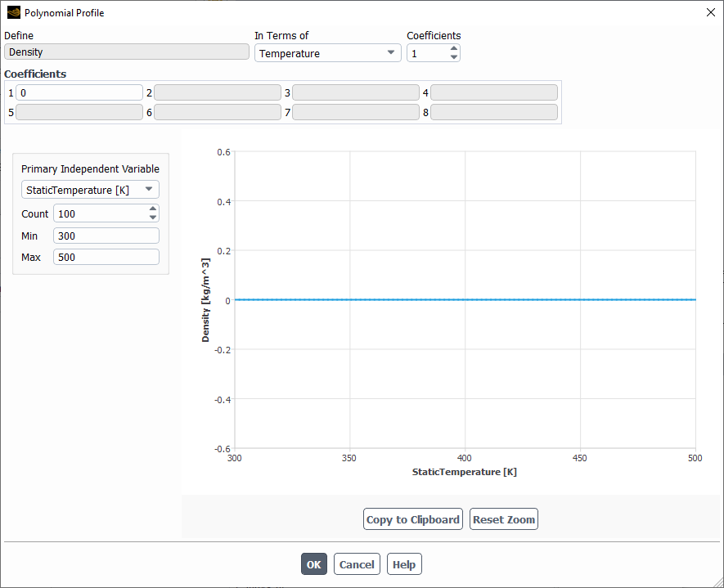Cancel the polynomial profile dialog
Image resolution: width=724 pixels, height=588 pixels.
[357, 564]
